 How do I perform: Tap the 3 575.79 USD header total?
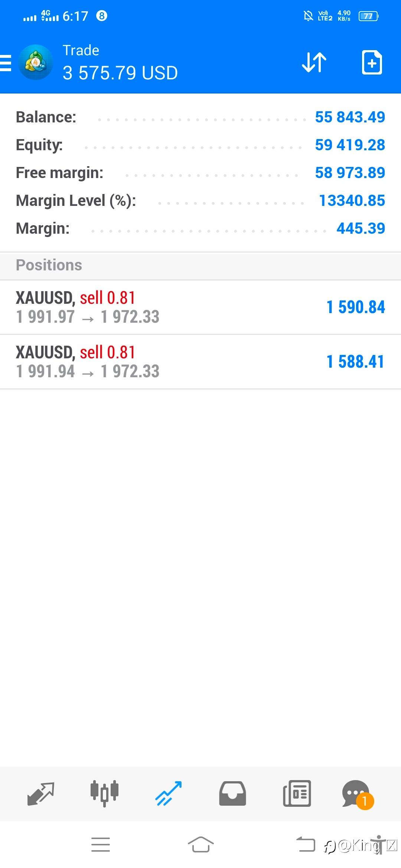point(120,73)
